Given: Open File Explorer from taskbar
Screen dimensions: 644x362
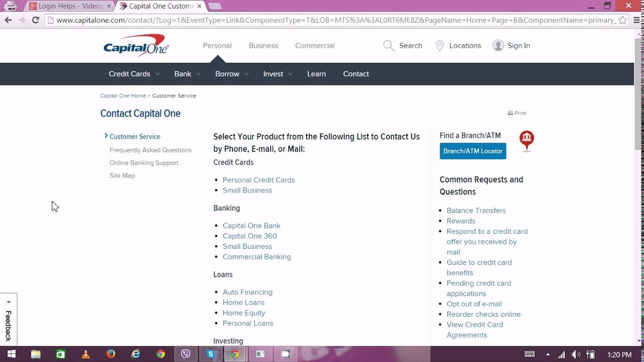Looking at the screenshot, I should (36, 354).
